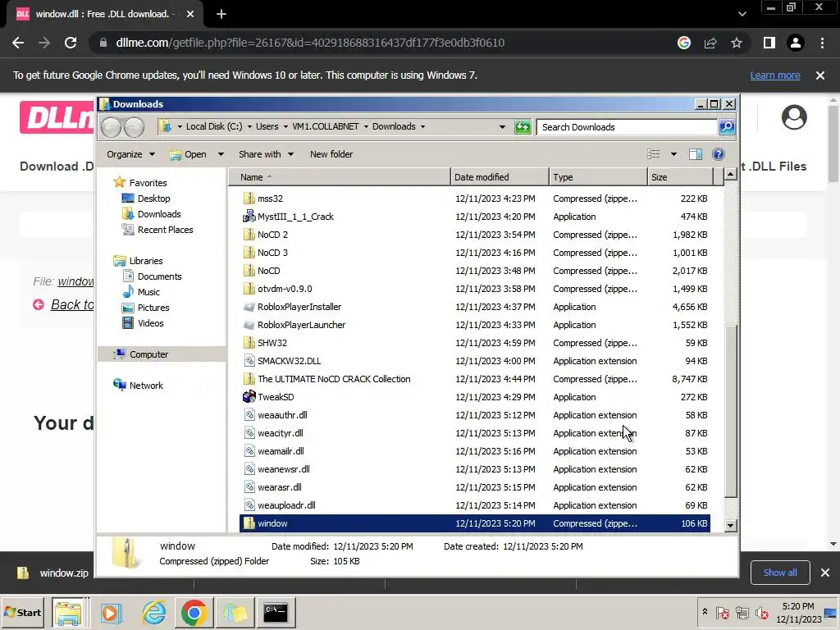Click the file list scroll-up arrow
The image size is (840, 630).
point(730,175)
